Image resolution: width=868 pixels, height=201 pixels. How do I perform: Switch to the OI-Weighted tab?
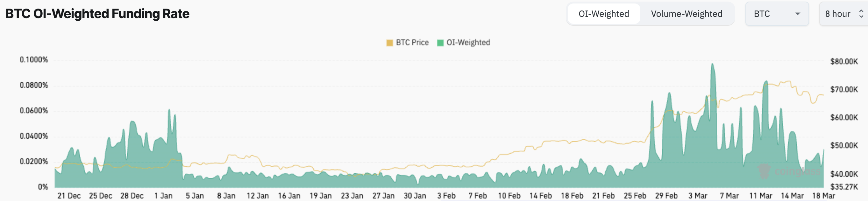tap(603, 14)
